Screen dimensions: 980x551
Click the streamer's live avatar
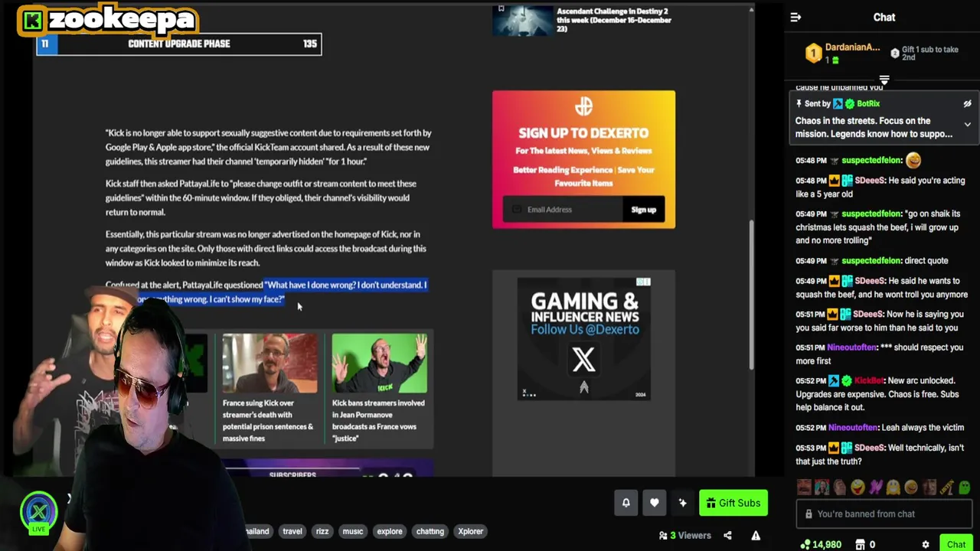38,512
